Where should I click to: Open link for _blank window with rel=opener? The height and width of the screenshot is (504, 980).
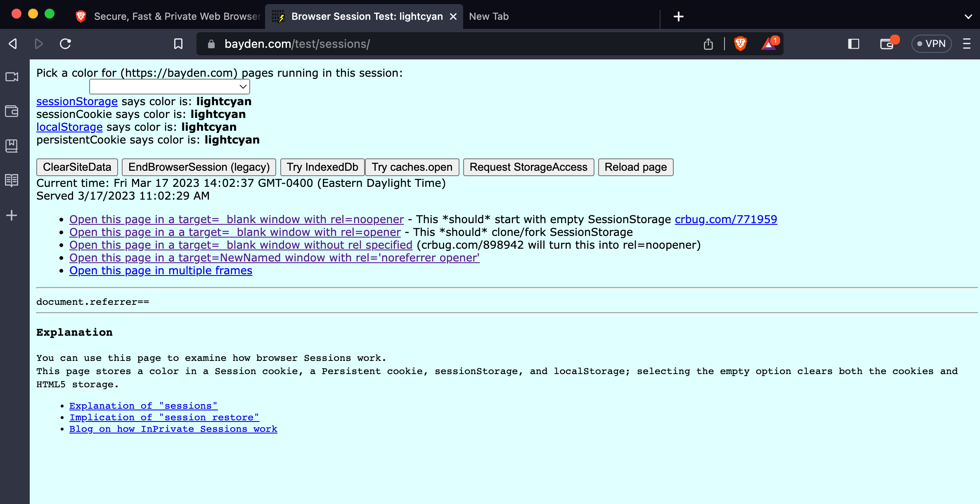pos(235,232)
